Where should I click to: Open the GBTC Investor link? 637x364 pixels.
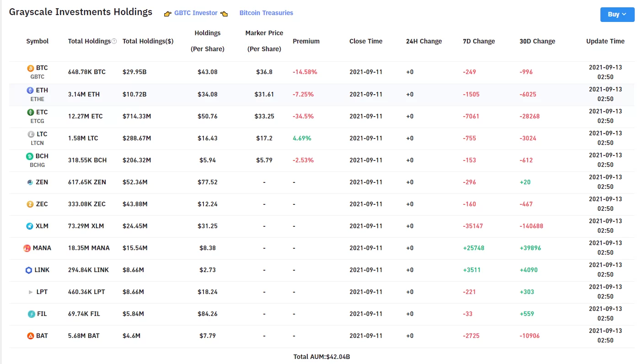(196, 13)
